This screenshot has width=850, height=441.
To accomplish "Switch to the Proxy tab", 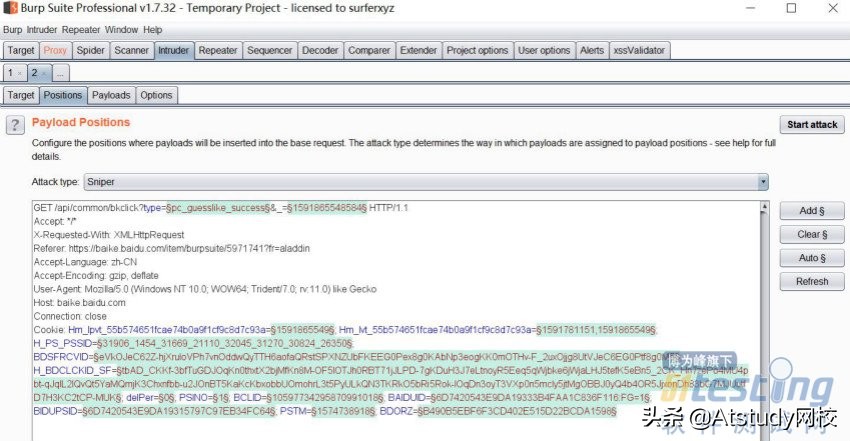I will [x=55, y=50].
